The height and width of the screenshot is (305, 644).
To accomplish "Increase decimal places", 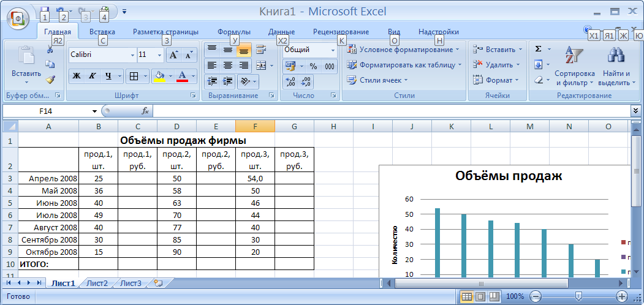I will 291,82.
